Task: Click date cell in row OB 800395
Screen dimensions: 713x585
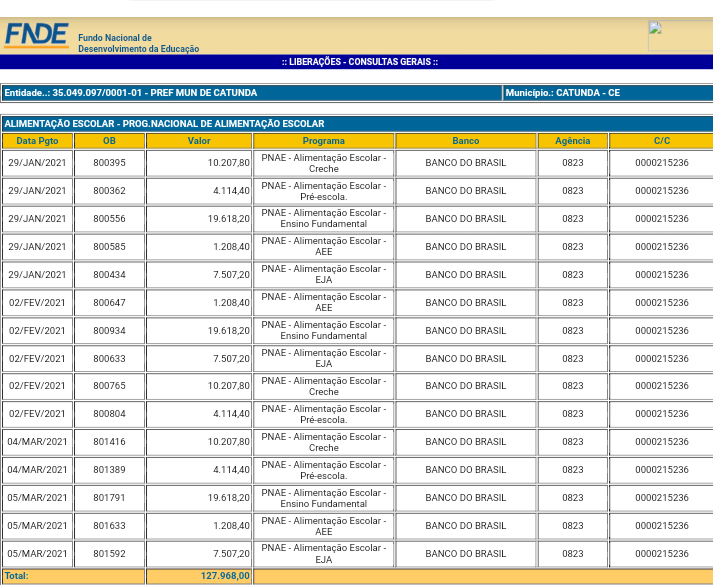Action: click(37, 163)
